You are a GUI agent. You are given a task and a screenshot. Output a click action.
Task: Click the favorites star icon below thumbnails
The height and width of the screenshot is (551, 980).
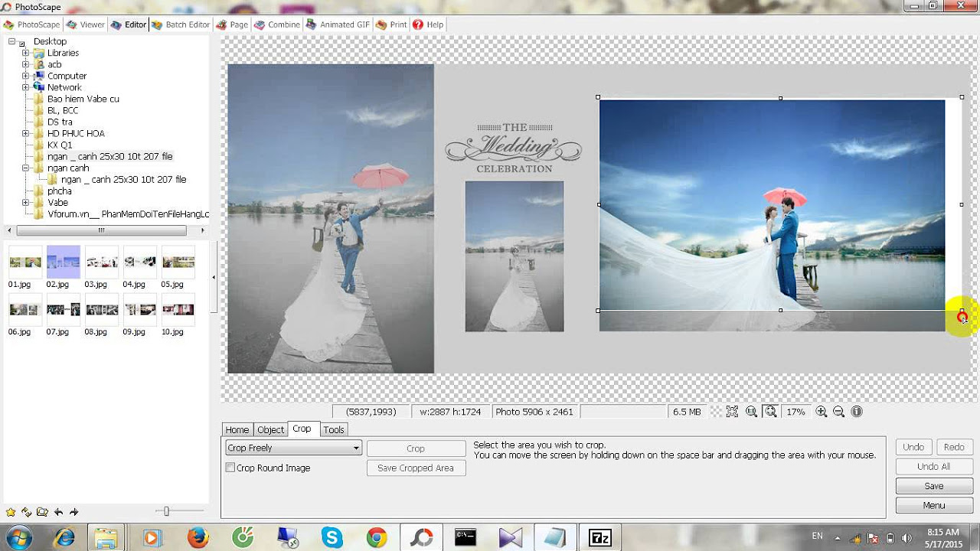coord(11,512)
